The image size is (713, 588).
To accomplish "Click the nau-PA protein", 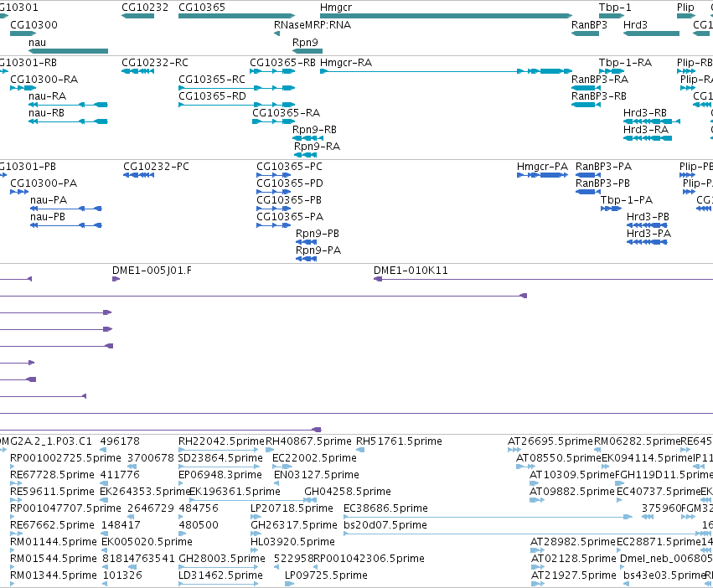I will click(x=66, y=209).
